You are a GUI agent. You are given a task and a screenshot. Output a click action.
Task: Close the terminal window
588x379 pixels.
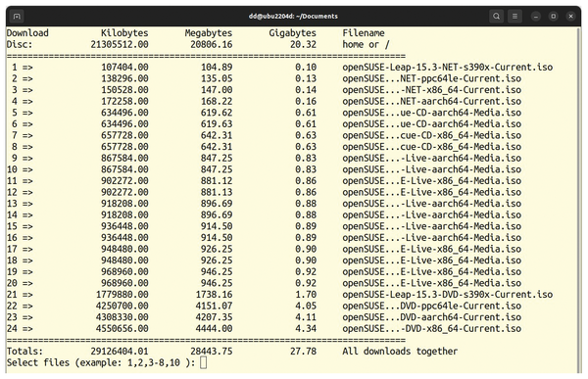pos(570,16)
